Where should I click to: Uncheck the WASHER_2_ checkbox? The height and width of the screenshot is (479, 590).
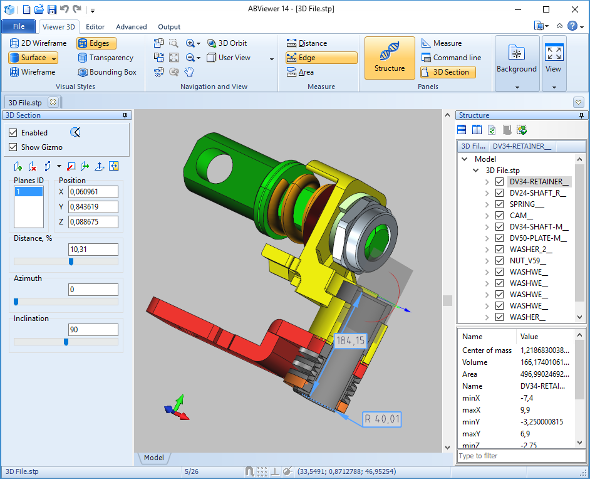[499, 249]
